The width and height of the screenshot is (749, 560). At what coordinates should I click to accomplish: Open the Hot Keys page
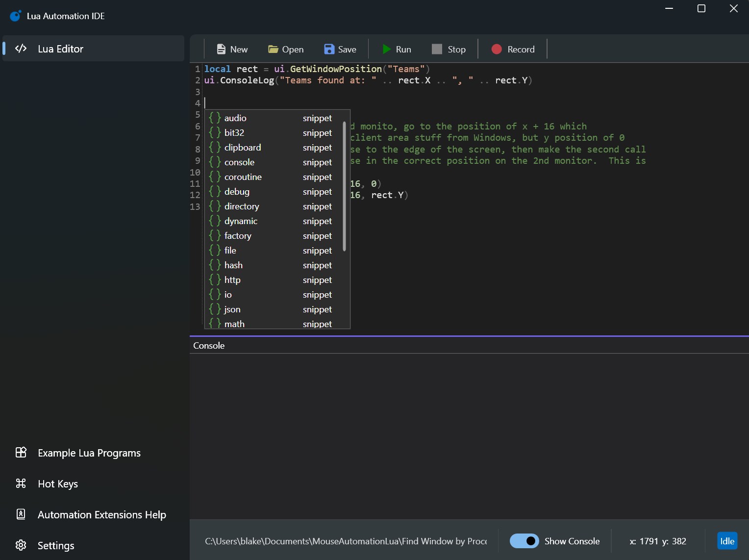point(94,484)
